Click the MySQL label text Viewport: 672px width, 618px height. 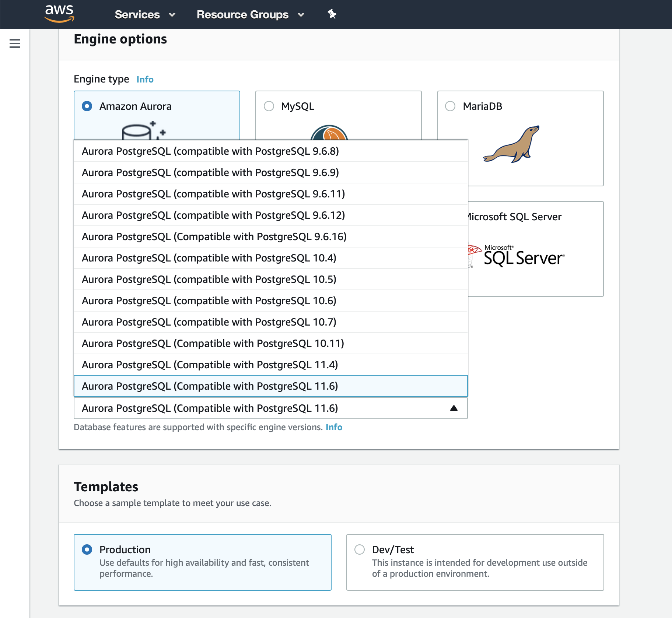click(298, 106)
